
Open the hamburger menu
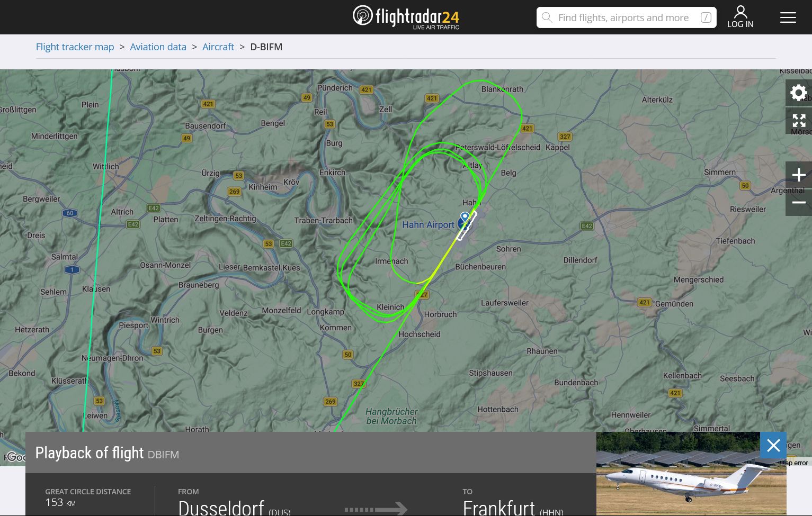(x=788, y=17)
